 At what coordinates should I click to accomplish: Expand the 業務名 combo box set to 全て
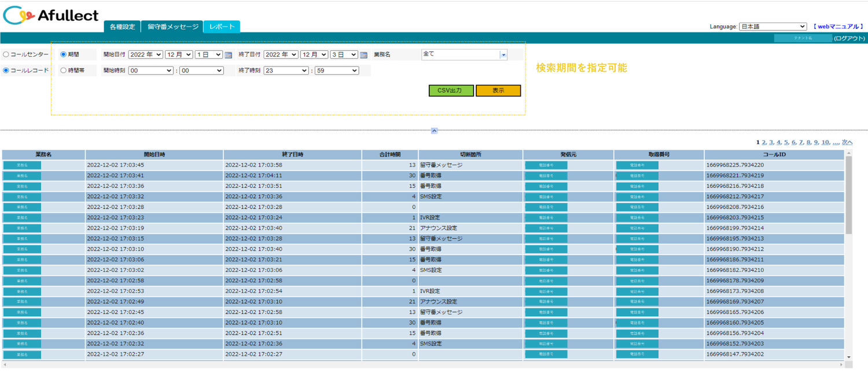click(x=503, y=55)
